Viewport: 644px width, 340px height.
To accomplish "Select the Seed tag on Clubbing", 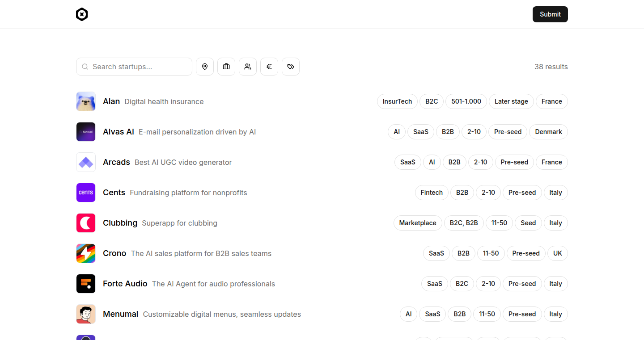I will coord(528,223).
